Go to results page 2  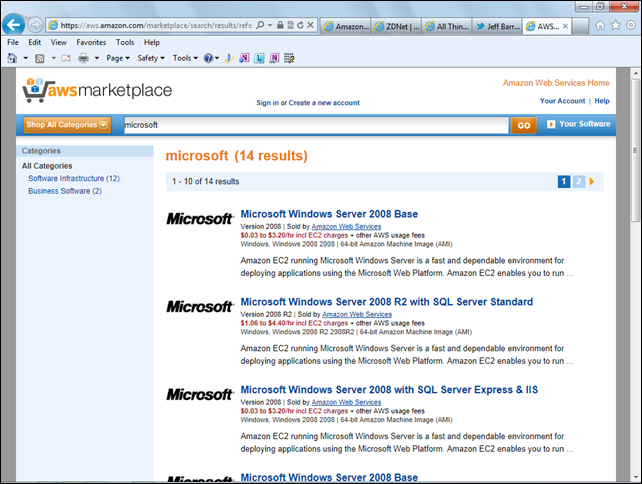[x=579, y=181]
